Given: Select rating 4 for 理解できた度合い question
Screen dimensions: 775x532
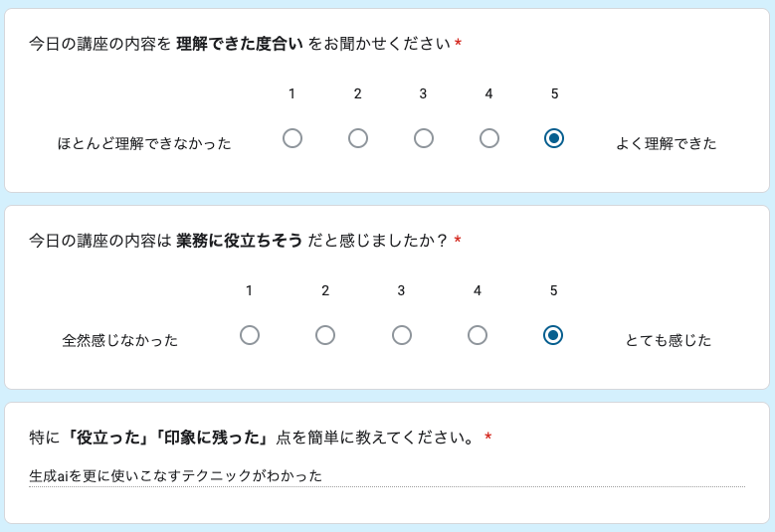Looking at the screenshot, I should [x=489, y=138].
